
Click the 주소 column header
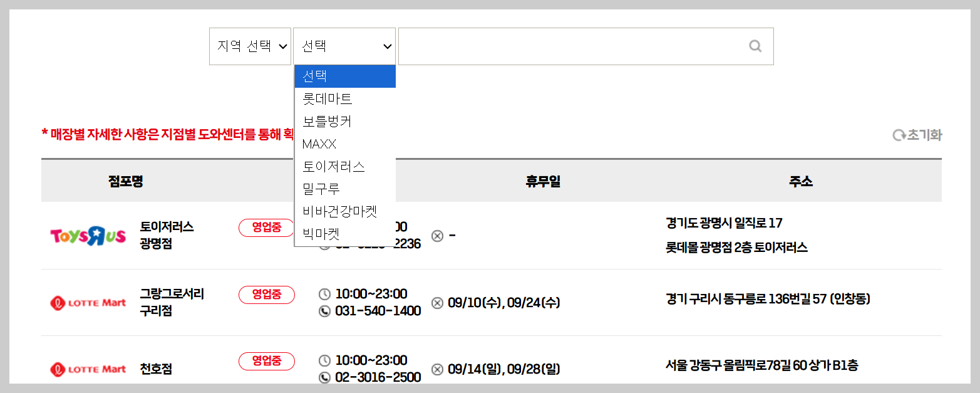[801, 182]
